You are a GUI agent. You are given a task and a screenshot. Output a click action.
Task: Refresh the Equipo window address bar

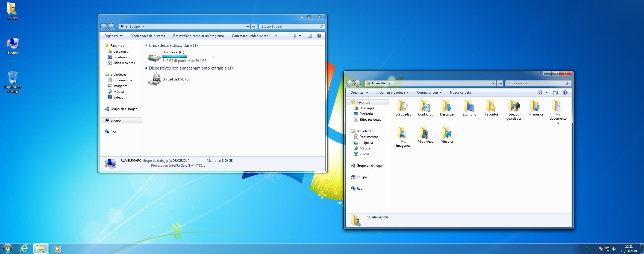pyautogui.click(x=254, y=27)
